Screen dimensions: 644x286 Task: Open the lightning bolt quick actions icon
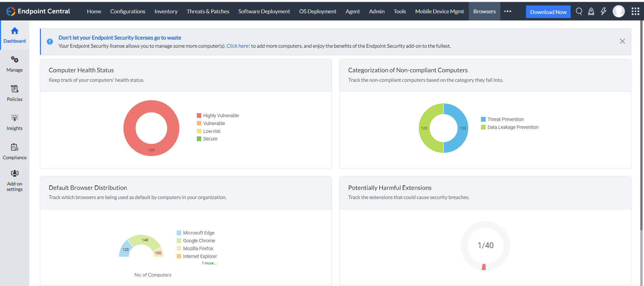tap(603, 12)
